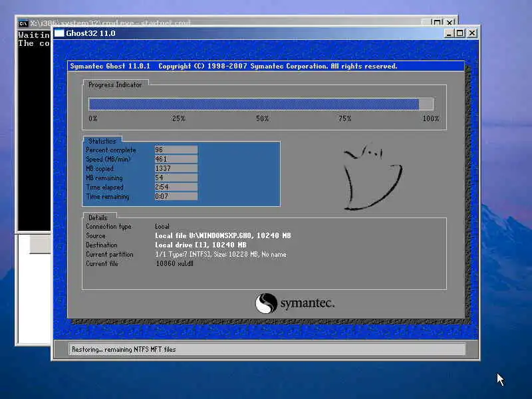Click the 'Time remaining' label

tap(108, 196)
